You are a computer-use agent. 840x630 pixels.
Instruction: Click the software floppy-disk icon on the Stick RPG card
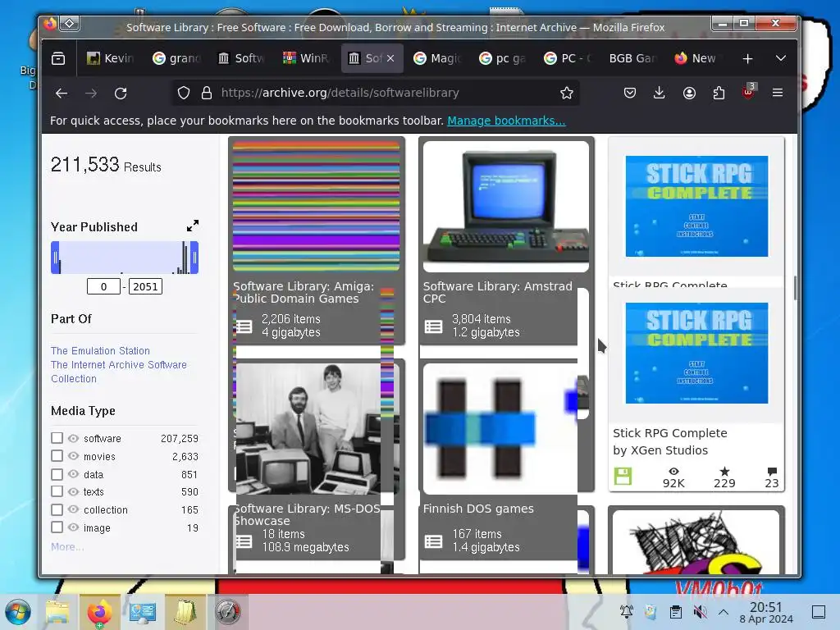(623, 476)
